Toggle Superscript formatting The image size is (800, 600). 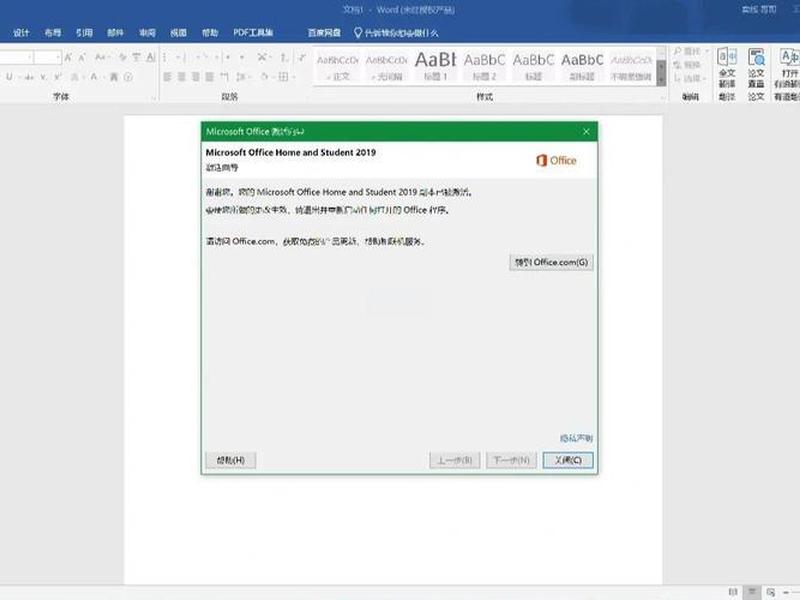click(58, 77)
